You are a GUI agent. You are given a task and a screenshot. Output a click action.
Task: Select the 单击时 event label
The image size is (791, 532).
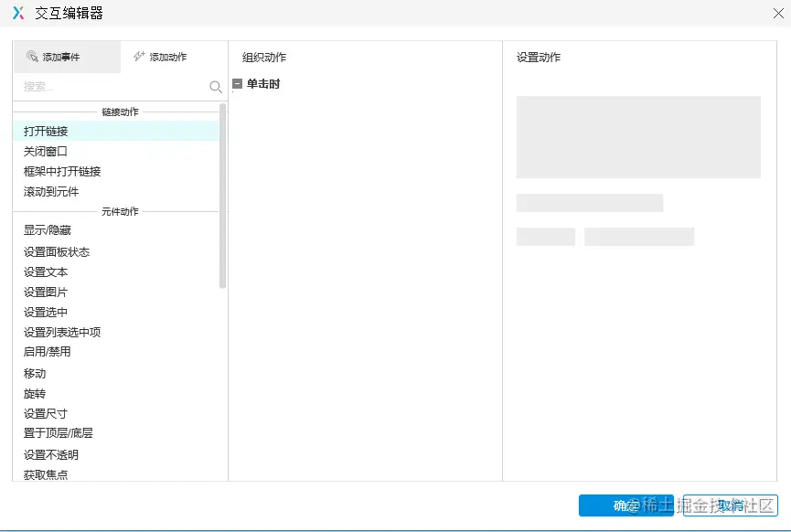[263, 84]
